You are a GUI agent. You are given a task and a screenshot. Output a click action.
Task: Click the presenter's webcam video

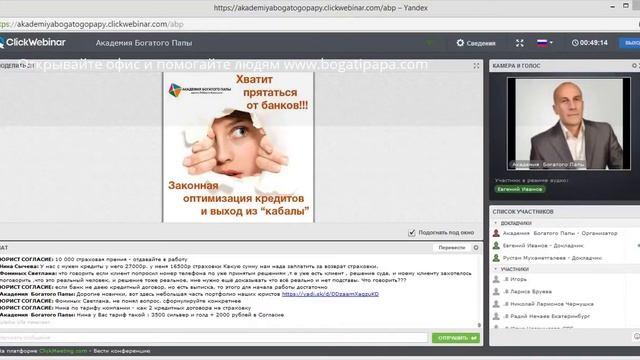coord(569,124)
